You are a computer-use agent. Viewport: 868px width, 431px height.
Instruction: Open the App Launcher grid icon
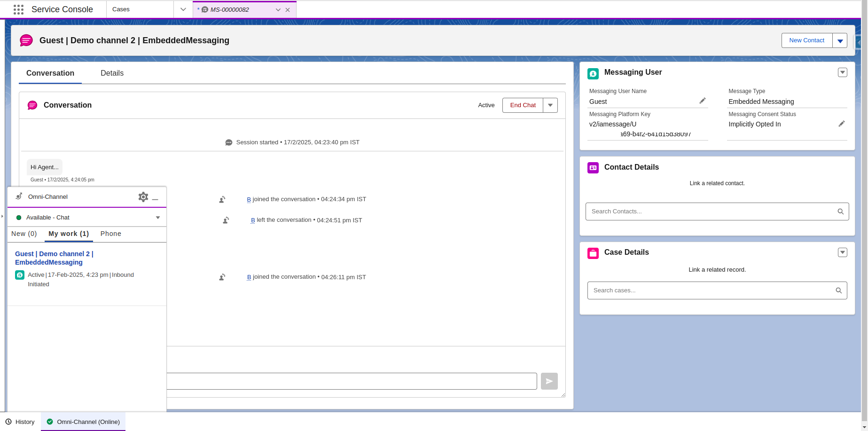coord(18,9)
